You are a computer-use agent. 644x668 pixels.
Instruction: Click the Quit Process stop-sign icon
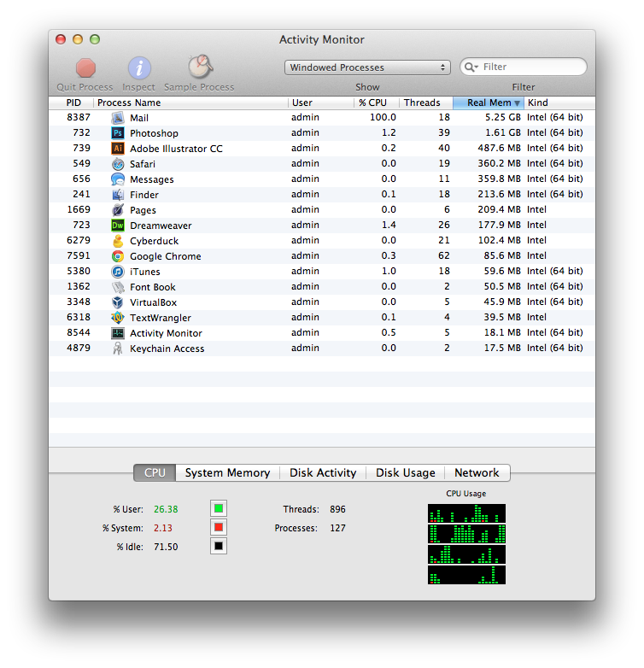85,68
